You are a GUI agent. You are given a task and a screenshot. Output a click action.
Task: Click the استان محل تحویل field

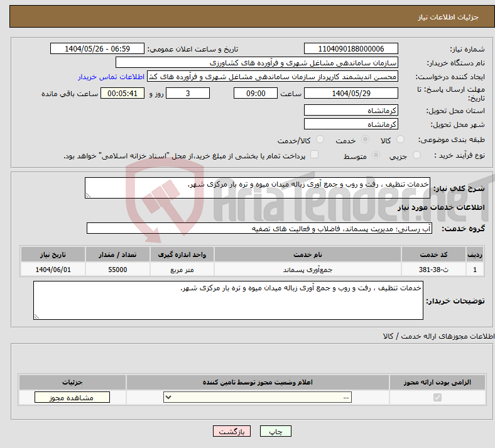pyautogui.click(x=351, y=110)
